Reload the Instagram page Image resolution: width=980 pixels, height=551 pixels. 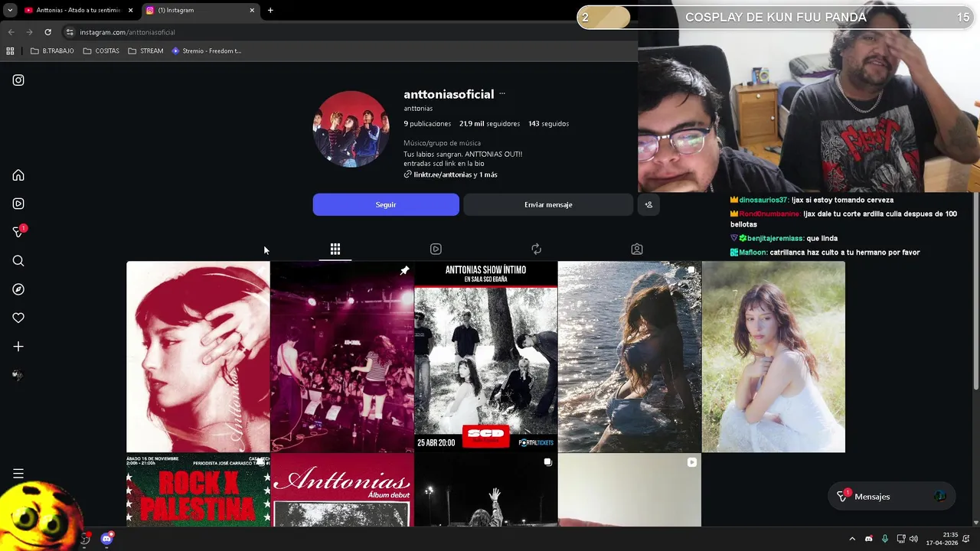click(x=47, y=32)
